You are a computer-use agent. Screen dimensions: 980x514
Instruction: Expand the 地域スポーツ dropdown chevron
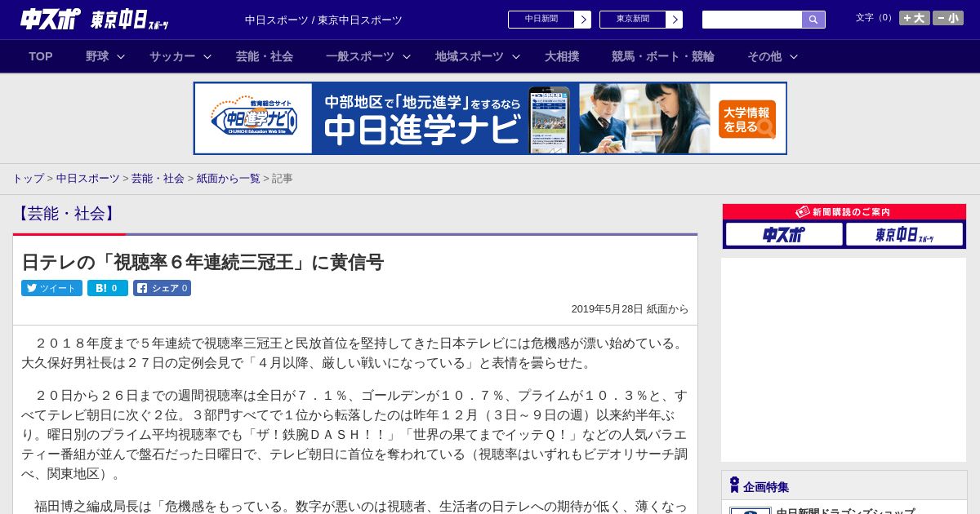click(x=516, y=56)
